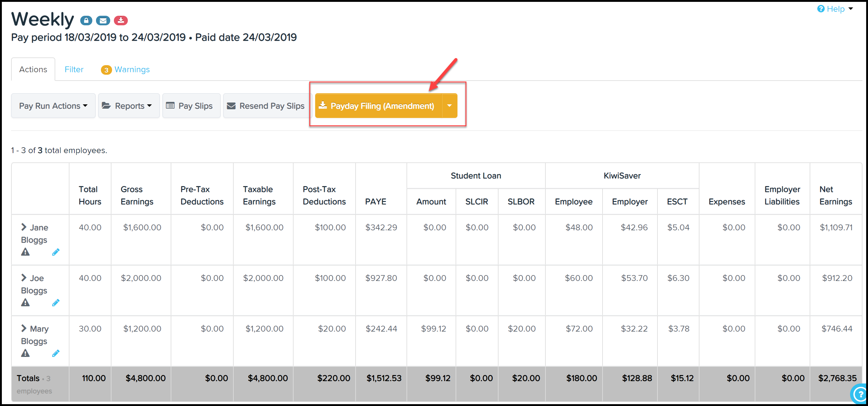Expand the Jane Bloggs row
Image resolution: width=868 pixels, height=406 pixels.
click(x=23, y=227)
